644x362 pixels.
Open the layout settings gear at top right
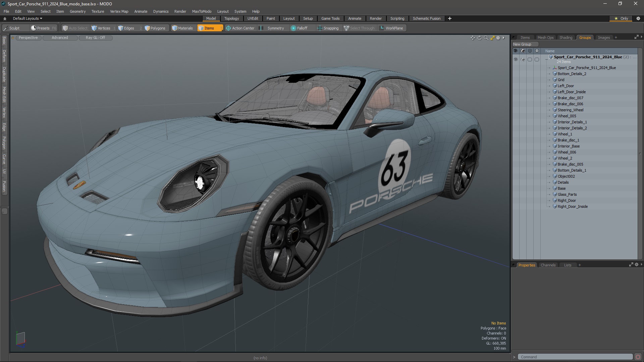[x=638, y=18]
